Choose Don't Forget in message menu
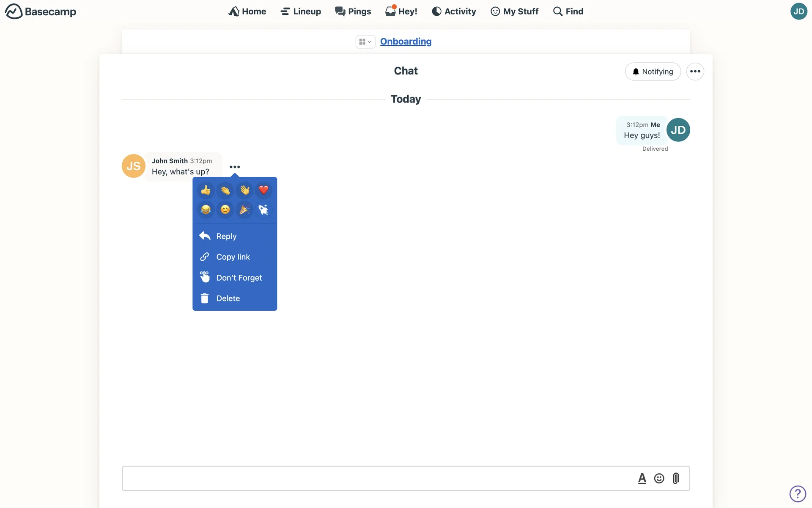Screen dimensions: 812x508 [x=239, y=278]
